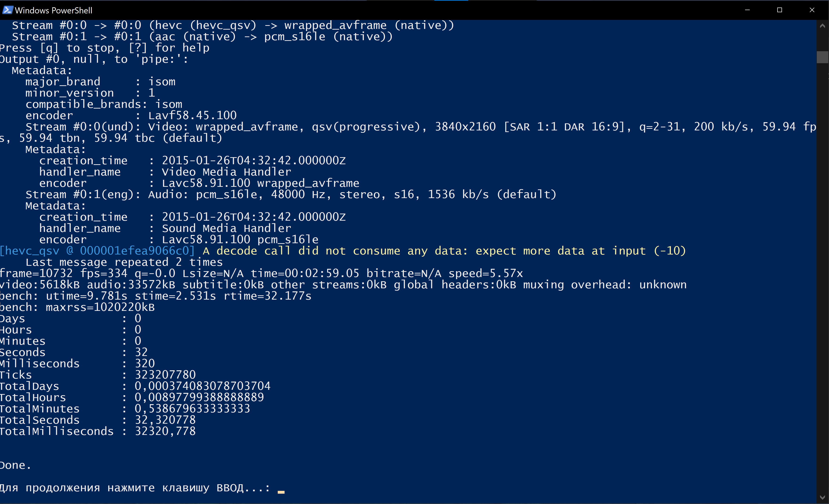
Task: Click the cyan [hevc_qsv @ address] tag
Action: 97,251
